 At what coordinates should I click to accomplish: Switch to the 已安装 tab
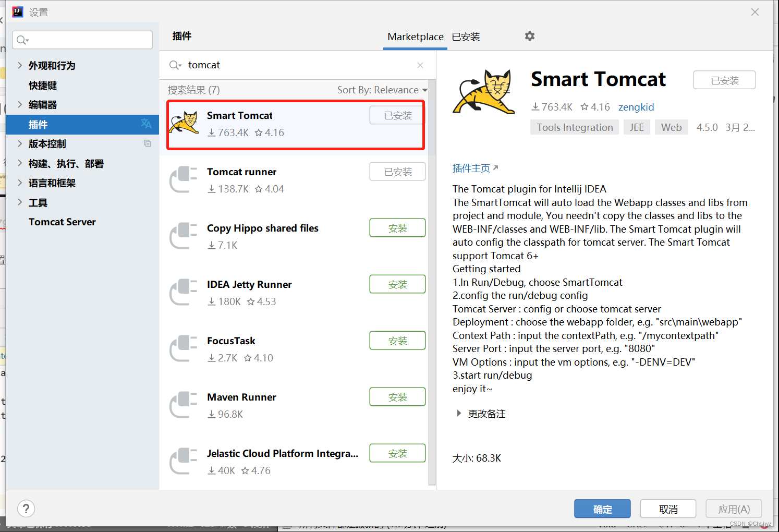click(x=466, y=37)
